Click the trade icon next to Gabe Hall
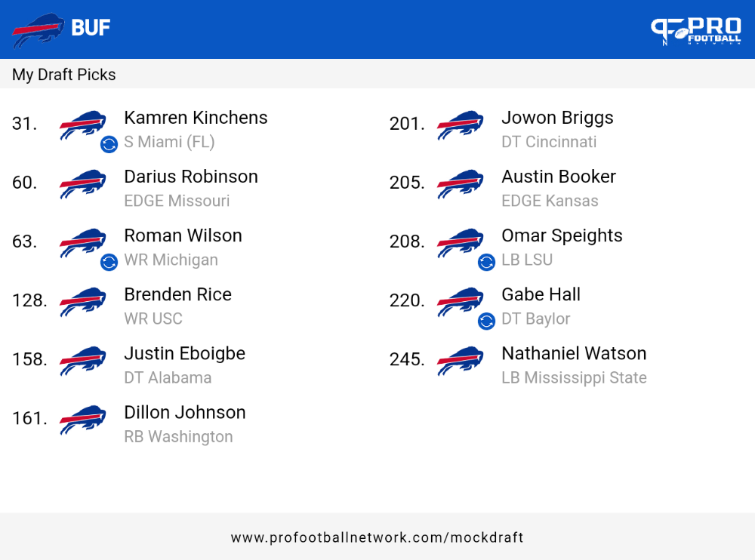755x560 pixels. (486, 321)
